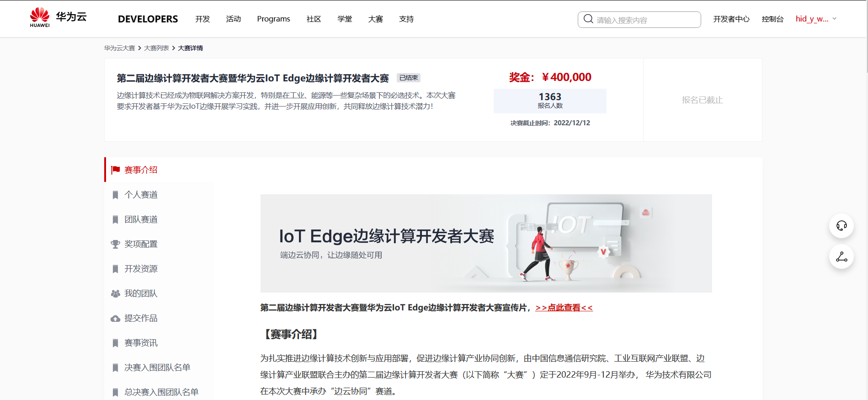The height and width of the screenshot is (400, 868).
Task: Click the 【赛事介绍】 section heading
Action: point(291,334)
